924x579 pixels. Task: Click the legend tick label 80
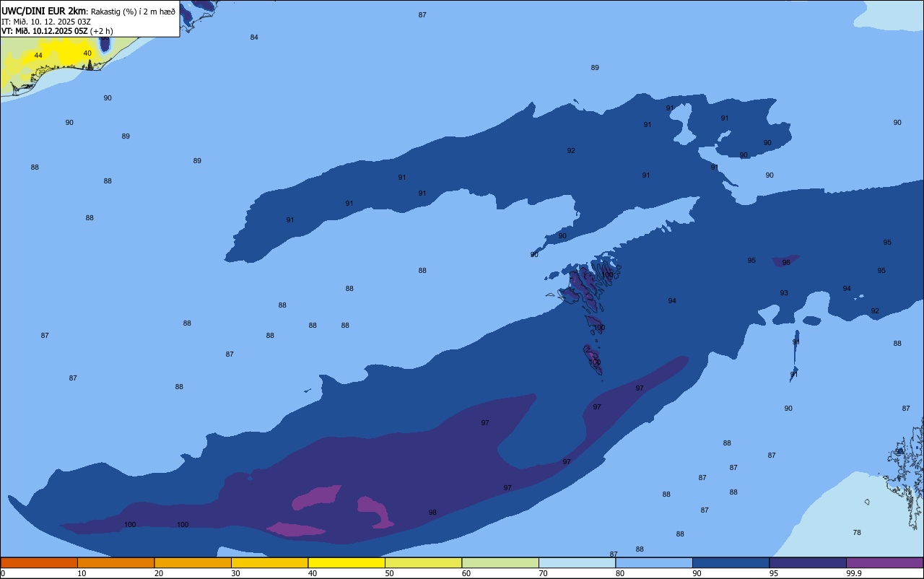tap(620, 573)
